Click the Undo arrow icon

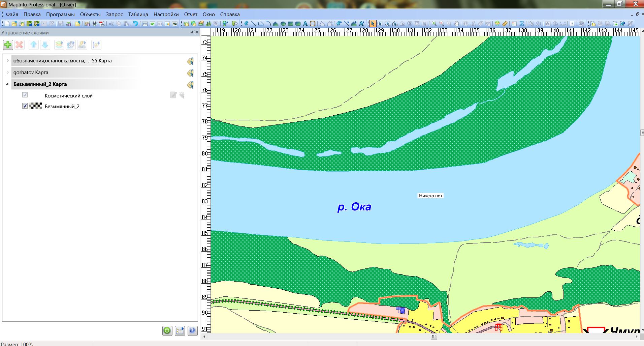click(x=135, y=24)
